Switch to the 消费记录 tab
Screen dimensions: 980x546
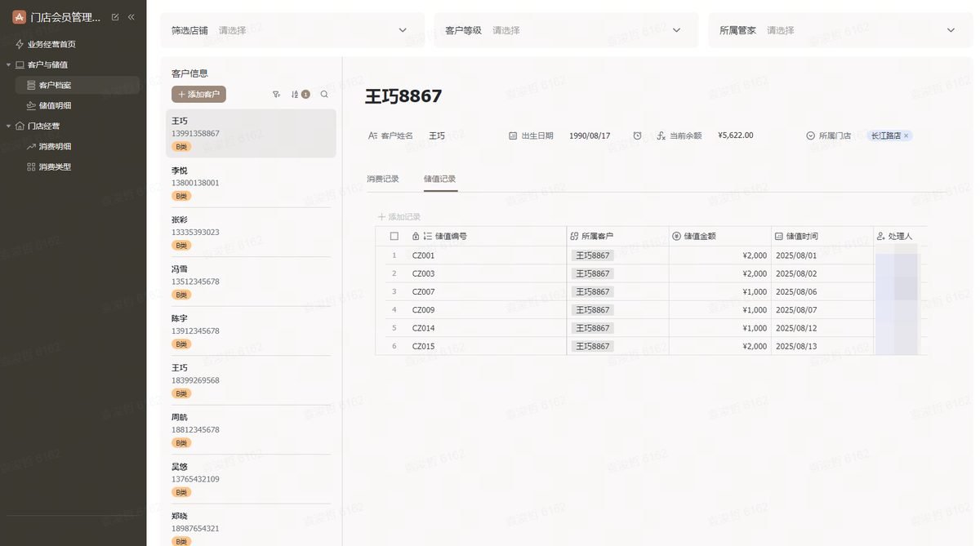[382, 179]
